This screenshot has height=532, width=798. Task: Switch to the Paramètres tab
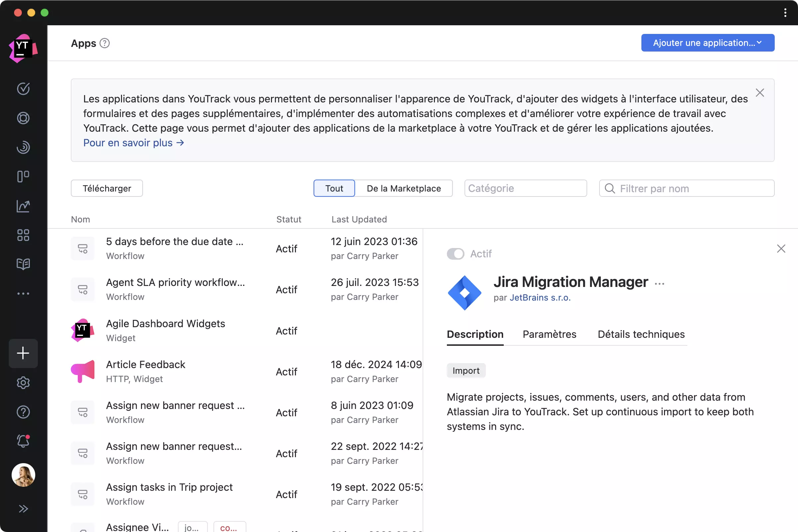click(x=549, y=334)
